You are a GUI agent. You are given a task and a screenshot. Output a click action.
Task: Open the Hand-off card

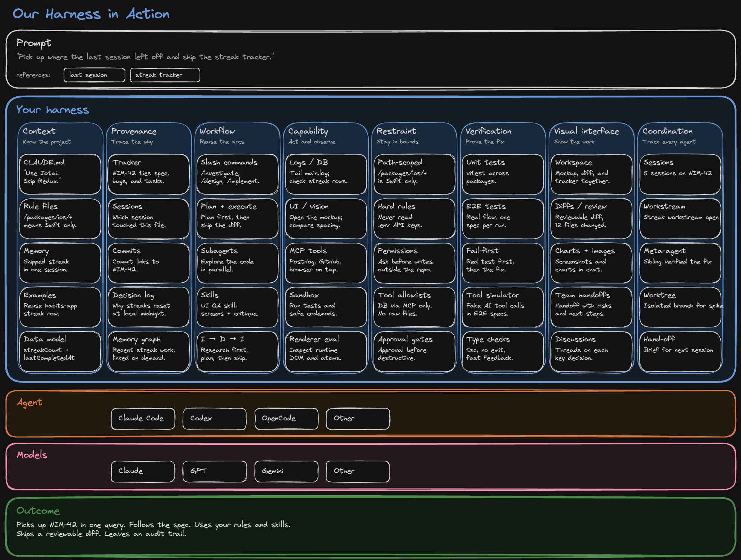pos(680,352)
